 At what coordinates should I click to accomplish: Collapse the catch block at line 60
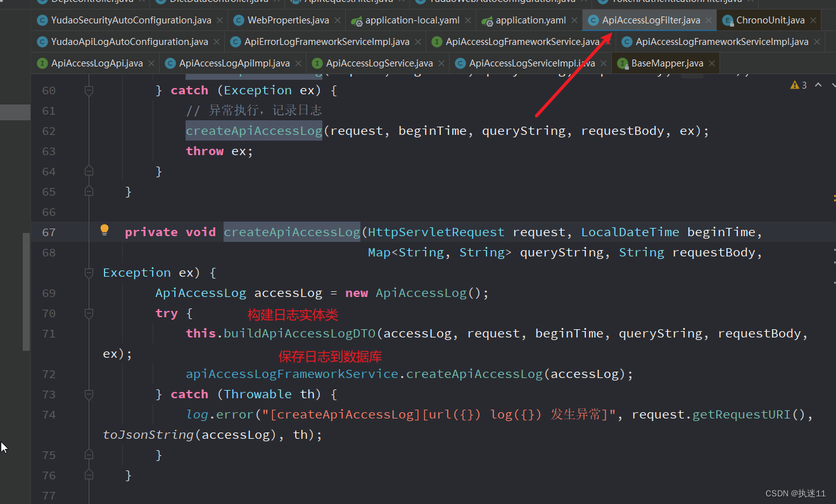[89, 91]
